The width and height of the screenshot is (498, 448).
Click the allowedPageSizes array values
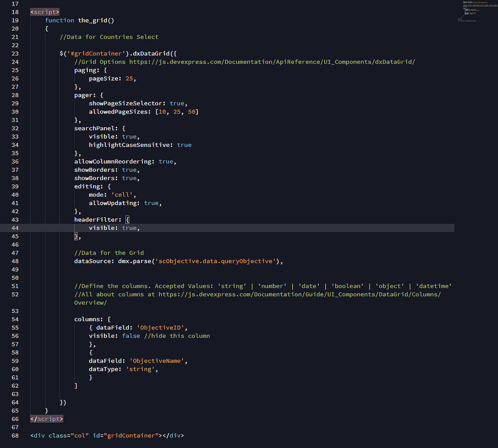point(176,112)
